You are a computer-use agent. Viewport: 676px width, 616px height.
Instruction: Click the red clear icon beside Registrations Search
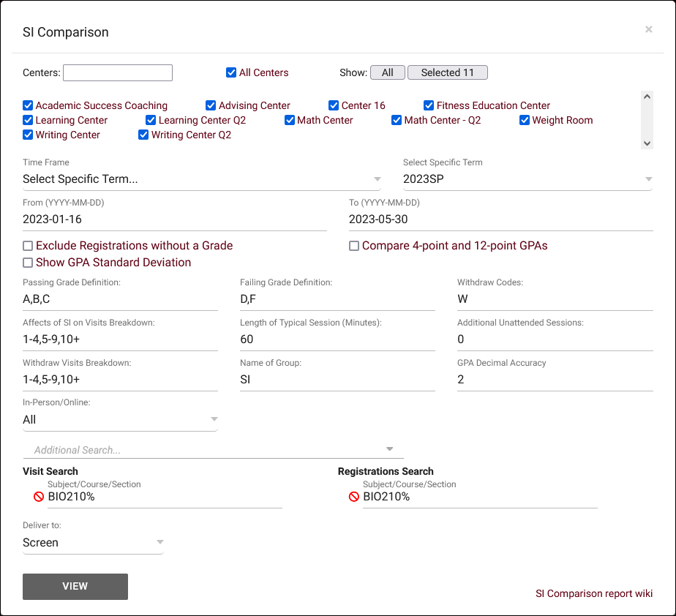coord(354,497)
